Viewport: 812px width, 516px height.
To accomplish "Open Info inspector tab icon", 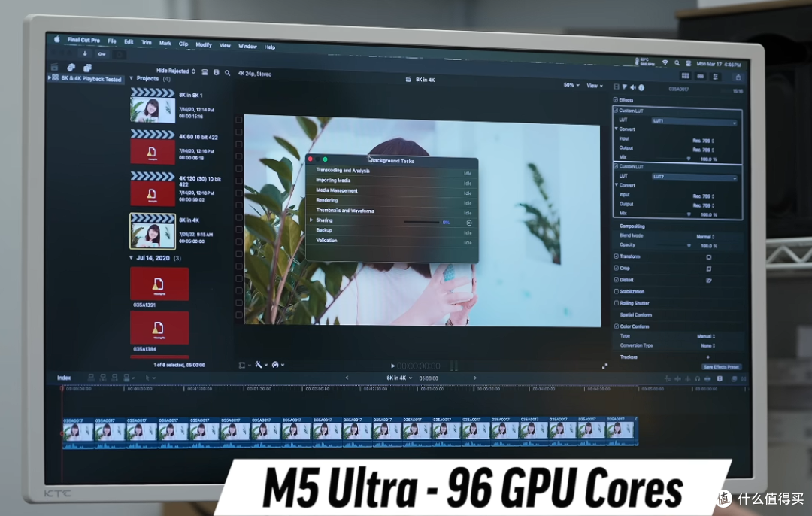I will [x=641, y=87].
